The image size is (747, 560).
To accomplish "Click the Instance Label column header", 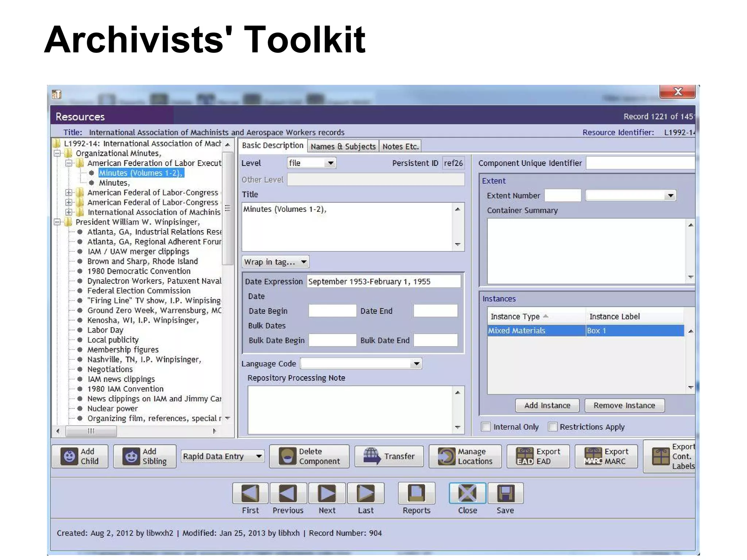I will tap(635, 316).
